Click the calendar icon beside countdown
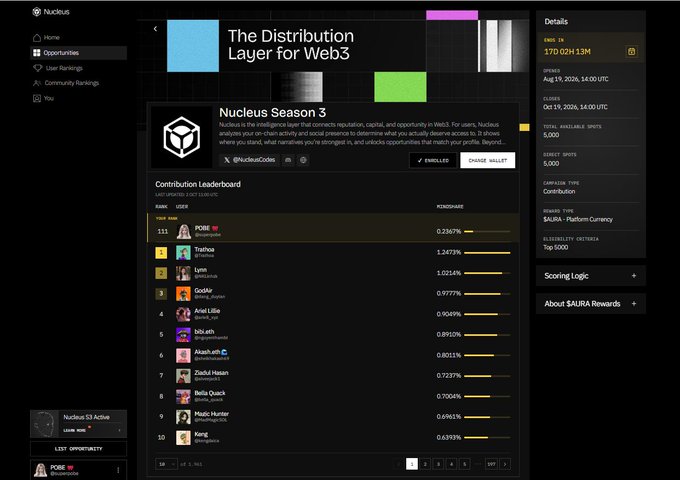Screen dimensions: 680x480 (631, 52)
